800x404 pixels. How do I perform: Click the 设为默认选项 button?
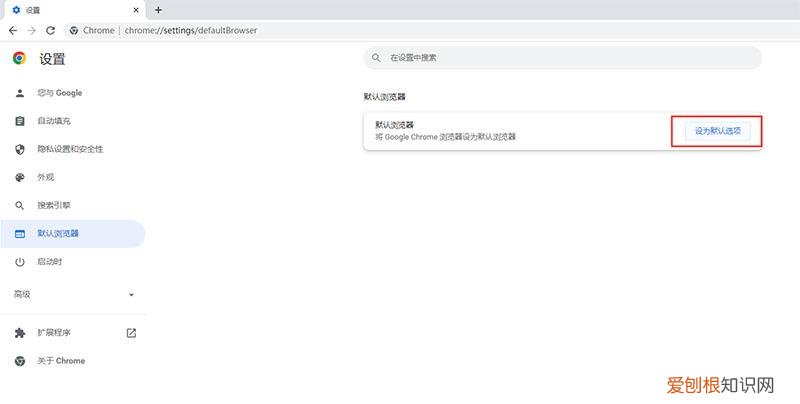(717, 131)
